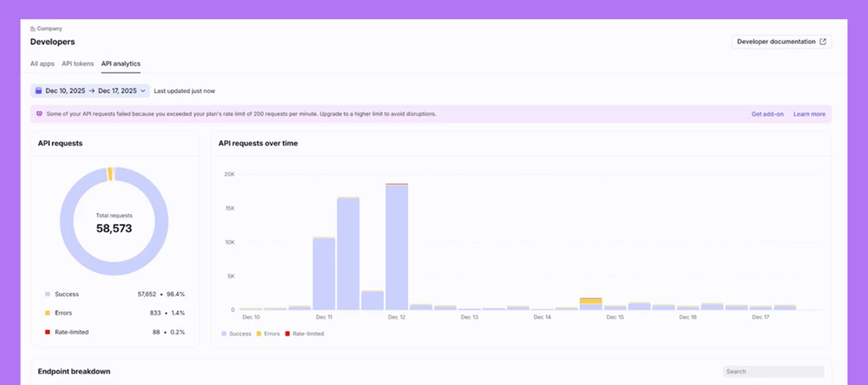The image size is (868, 385).
Task: Click the Dec 15 axis label
Action: [615, 317]
